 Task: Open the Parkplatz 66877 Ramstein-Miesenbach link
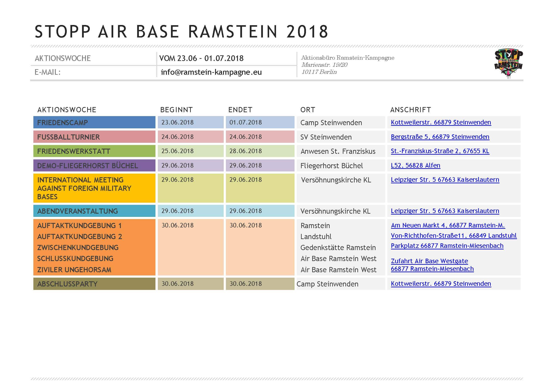(x=447, y=246)
